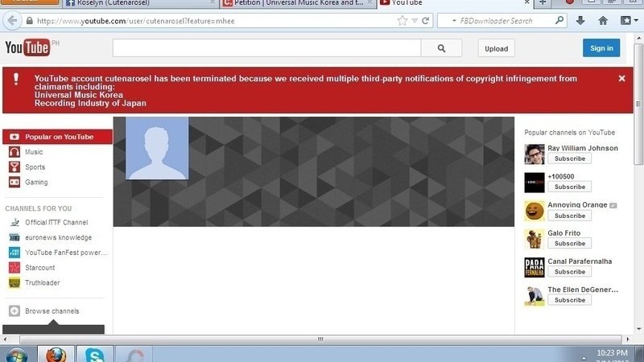Open Canal Parafernalha avatar thumbnail
The height and width of the screenshot is (362, 644).
[x=535, y=268]
